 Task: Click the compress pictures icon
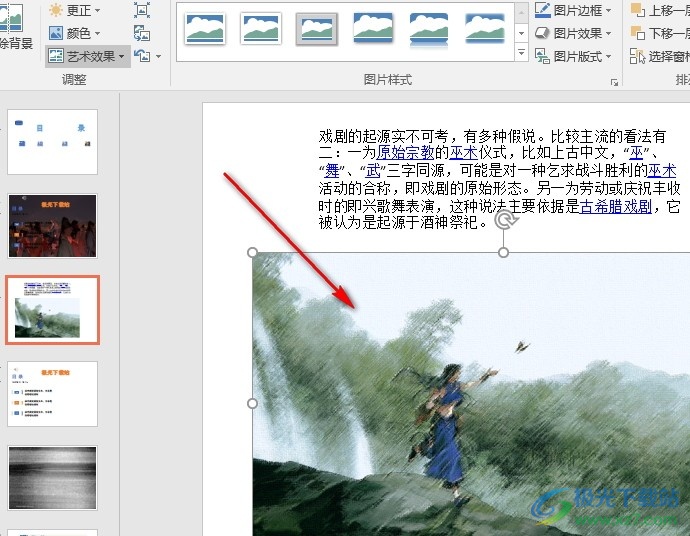coord(142,10)
